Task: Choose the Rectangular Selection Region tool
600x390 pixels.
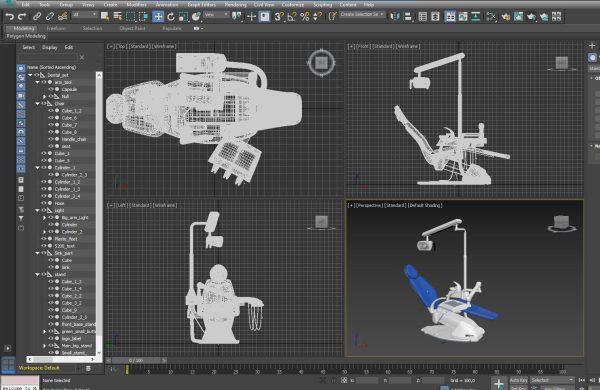Action: (x=130, y=16)
